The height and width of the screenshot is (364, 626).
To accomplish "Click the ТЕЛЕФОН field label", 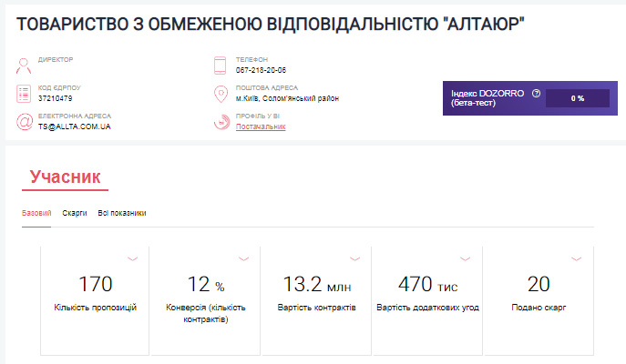I will coord(251,60).
